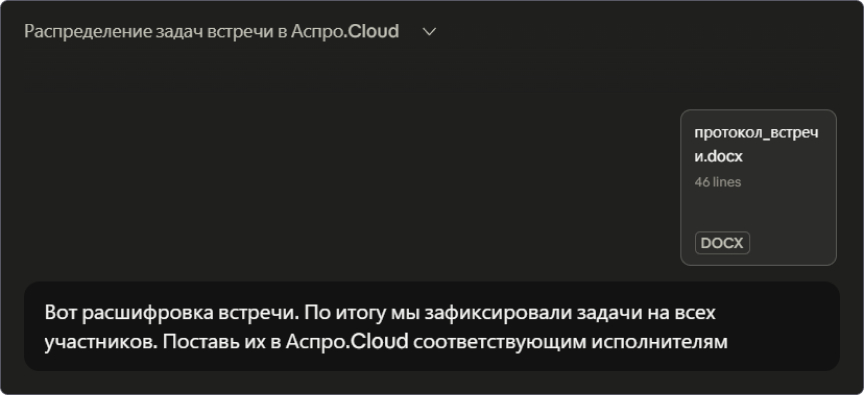Click the word 'Аспро.Cloud' in the message text
Image resolution: width=864 pixels, height=395 pixels.
tap(347, 342)
